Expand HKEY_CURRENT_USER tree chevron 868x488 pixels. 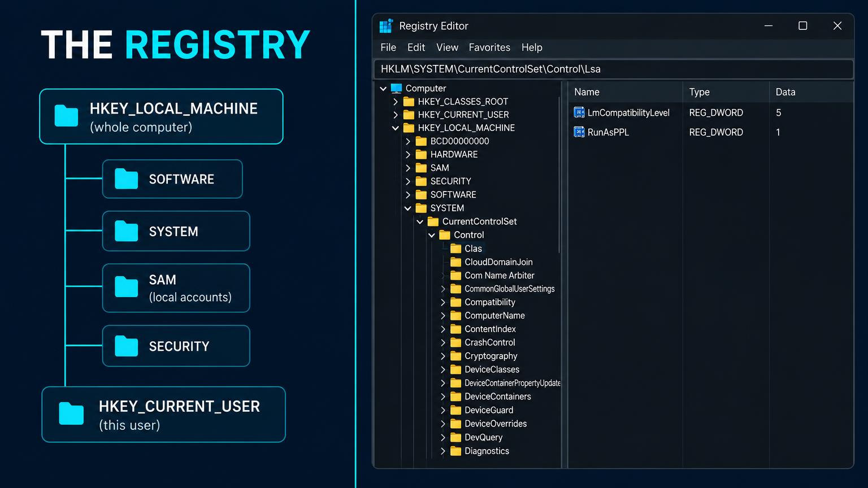coord(396,115)
